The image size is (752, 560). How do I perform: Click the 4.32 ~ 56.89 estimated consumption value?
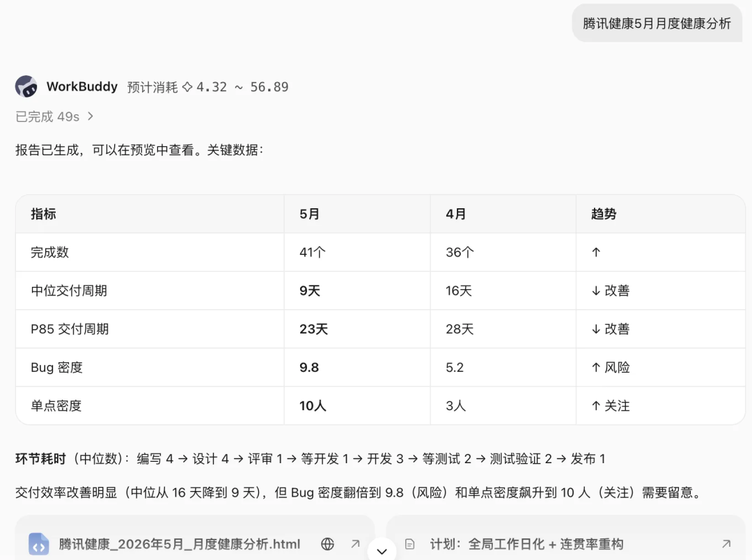click(242, 87)
